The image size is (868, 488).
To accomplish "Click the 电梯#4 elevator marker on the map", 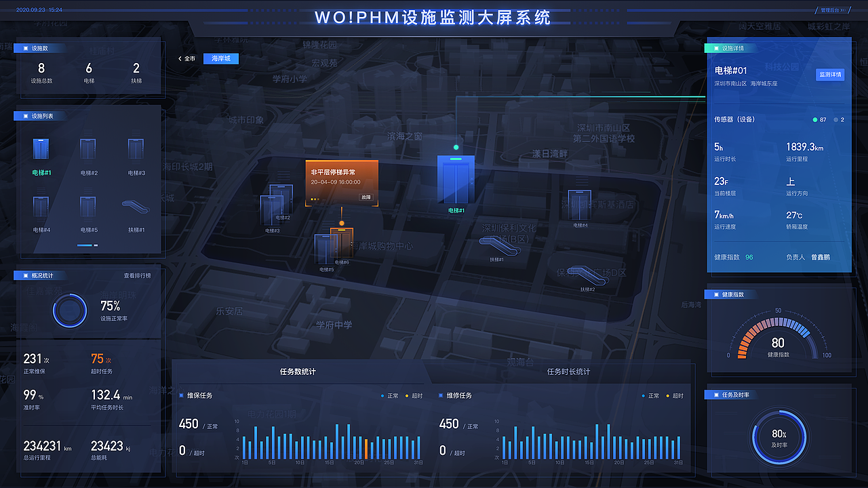I will (579, 205).
